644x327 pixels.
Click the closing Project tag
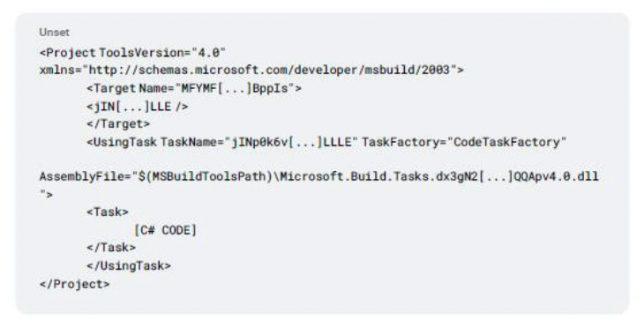click(75, 284)
